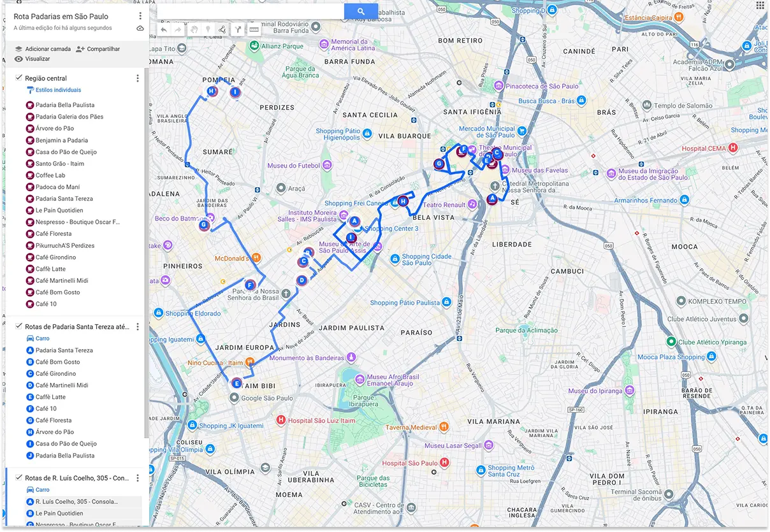Toggle the Rotas de R. Luís Coelho layer
This screenshot has width=770, height=532.
[18, 477]
